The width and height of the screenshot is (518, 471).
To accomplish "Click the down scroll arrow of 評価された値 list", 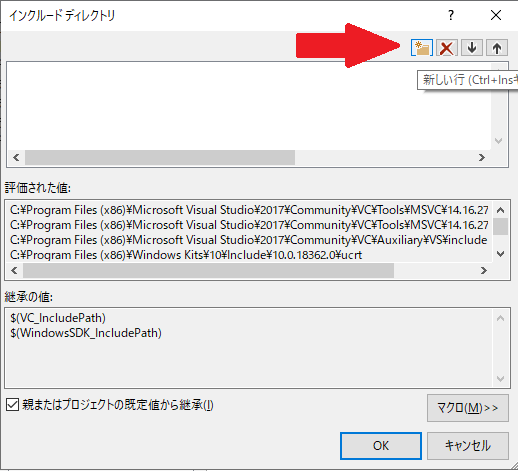I will click(x=500, y=254).
